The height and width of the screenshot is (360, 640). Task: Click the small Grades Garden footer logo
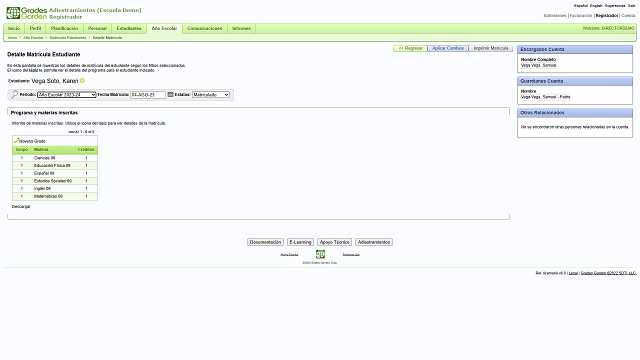320,254
